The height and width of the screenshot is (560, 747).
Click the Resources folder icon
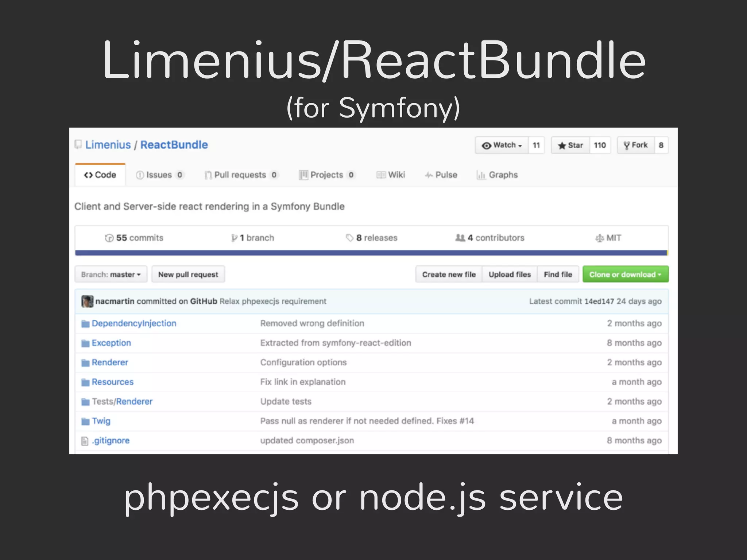(85, 382)
